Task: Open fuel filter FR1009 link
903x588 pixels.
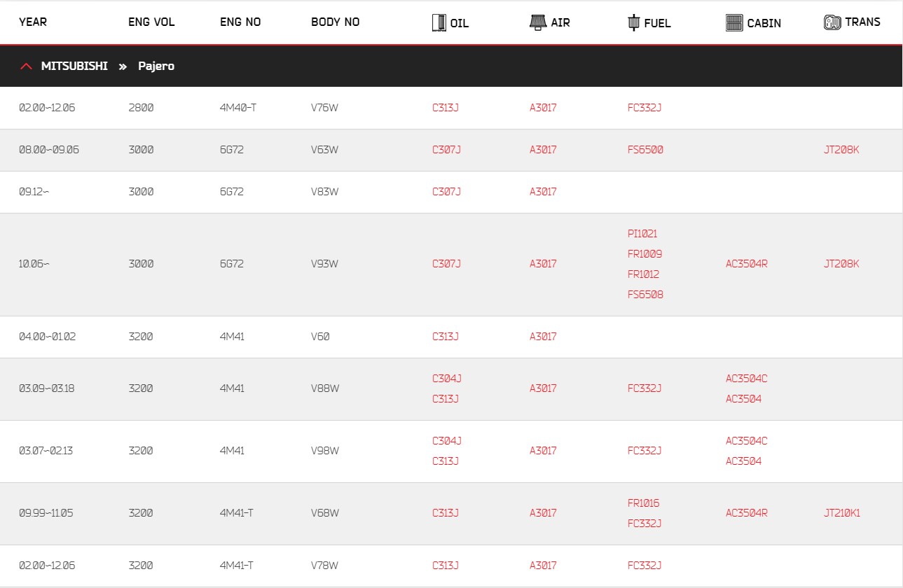Action: [644, 254]
